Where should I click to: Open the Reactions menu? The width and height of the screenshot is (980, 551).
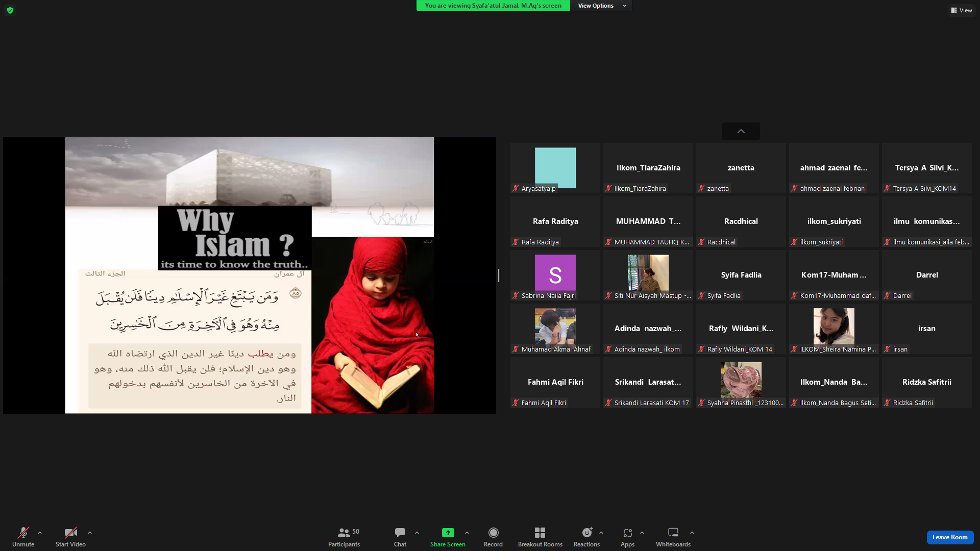586,537
